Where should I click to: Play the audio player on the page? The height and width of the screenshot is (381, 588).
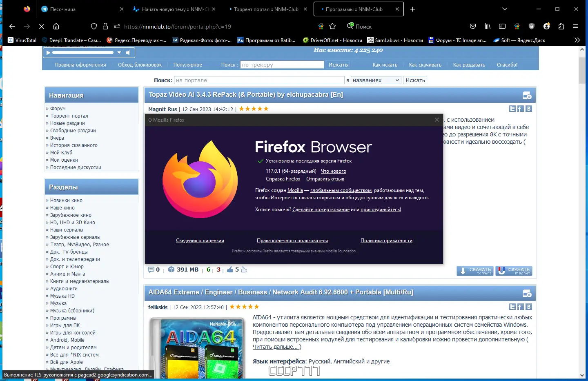(48, 53)
